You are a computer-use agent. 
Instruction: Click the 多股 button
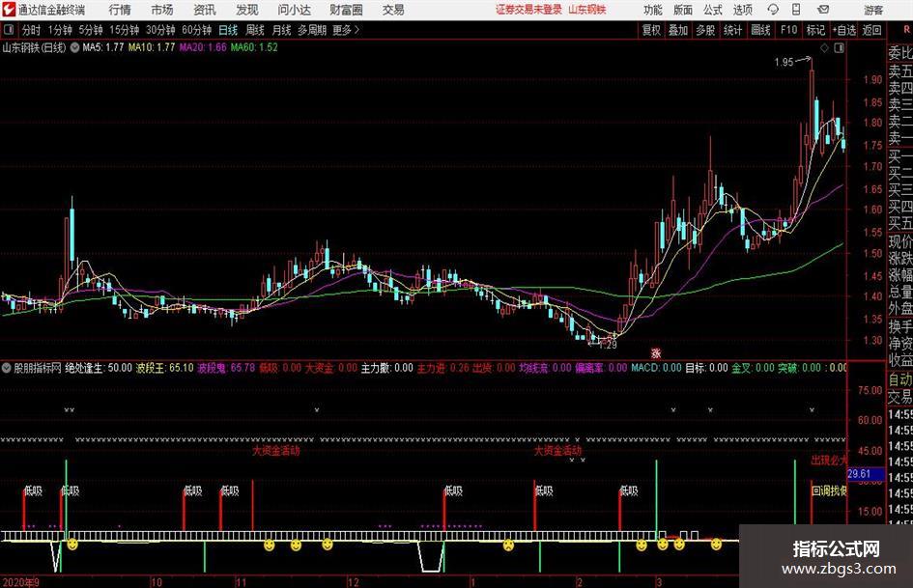pos(705,30)
